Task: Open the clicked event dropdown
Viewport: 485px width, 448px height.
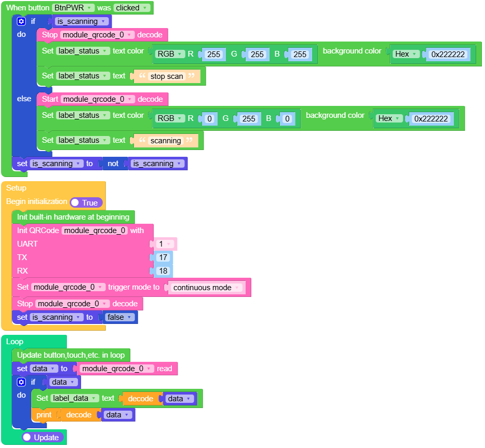Action: [131, 8]
